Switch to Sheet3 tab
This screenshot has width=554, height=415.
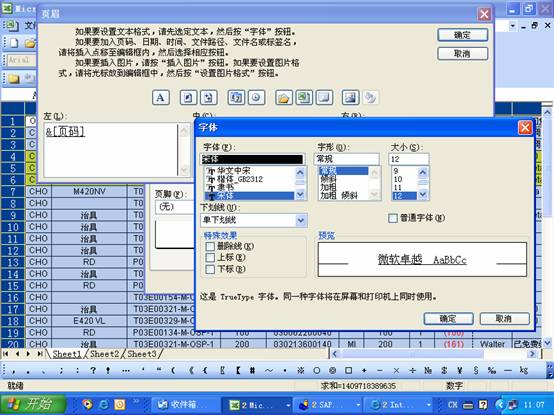(141, 354)
